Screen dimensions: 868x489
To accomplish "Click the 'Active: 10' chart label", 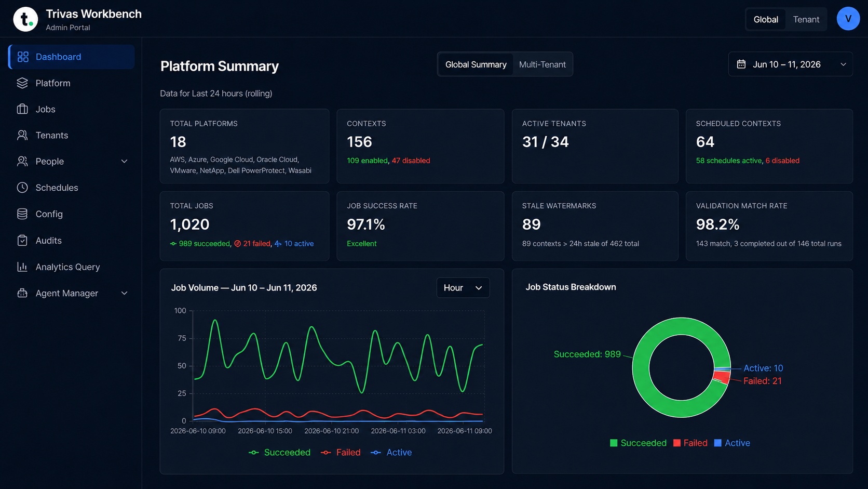I will pyautogui.click(x=763, y=368).
